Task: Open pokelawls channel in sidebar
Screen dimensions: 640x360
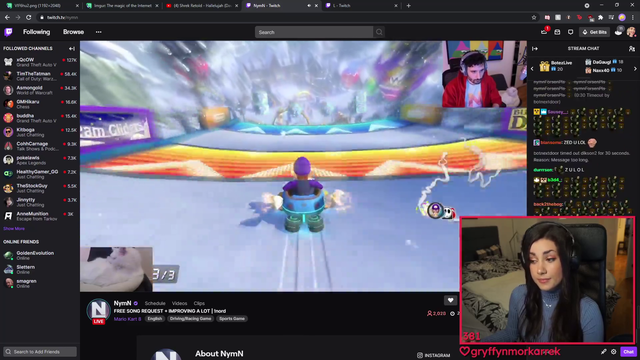Action: tap(40, 160)
